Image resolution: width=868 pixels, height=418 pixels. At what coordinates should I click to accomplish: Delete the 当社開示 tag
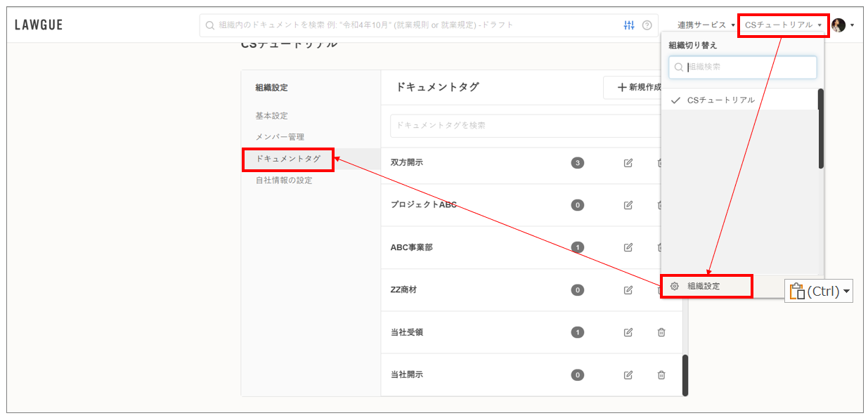tap(661, 374)
